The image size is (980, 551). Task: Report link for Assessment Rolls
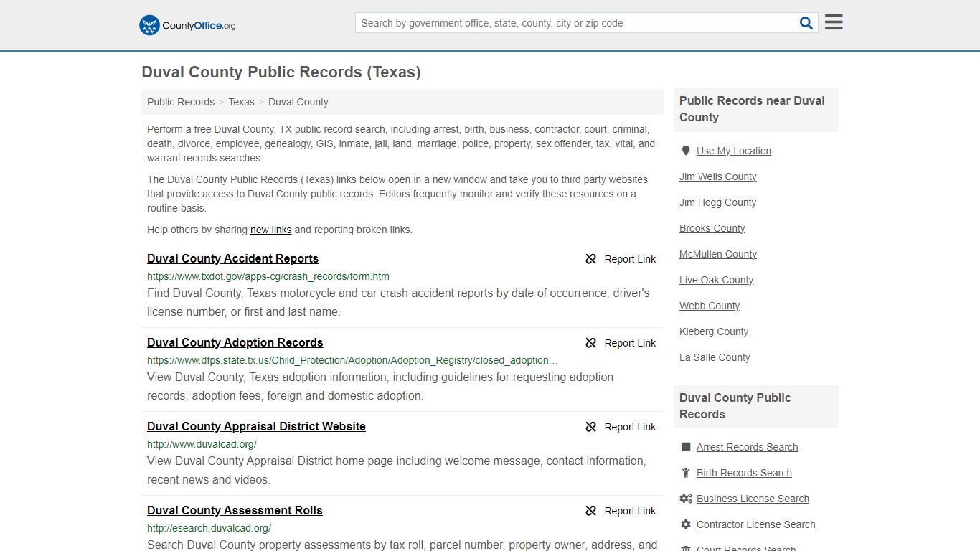(630, 511)
